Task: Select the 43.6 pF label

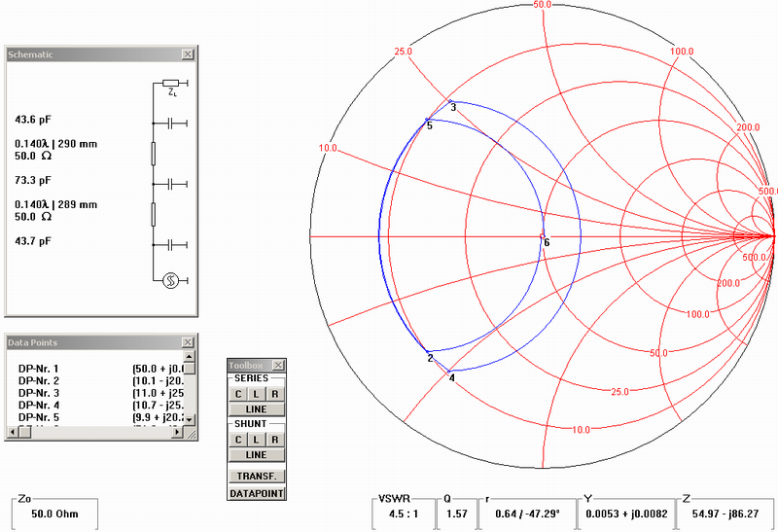Action: point(33,120)
